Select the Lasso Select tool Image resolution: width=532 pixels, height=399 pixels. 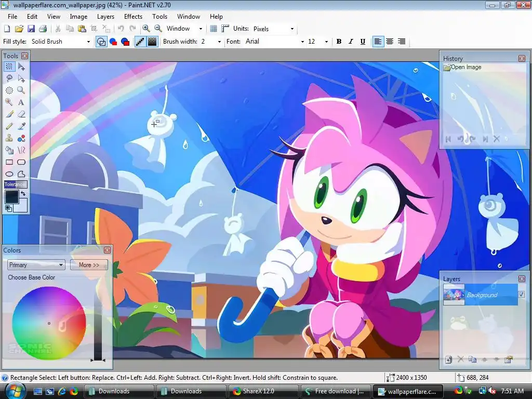coord(9,78)
